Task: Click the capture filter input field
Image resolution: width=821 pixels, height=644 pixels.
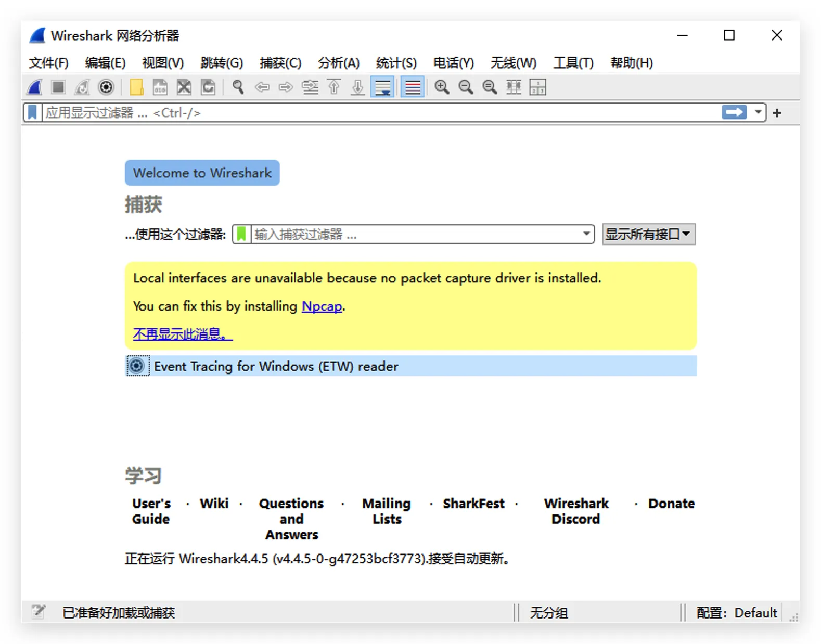Action: [x=415, y=234]
